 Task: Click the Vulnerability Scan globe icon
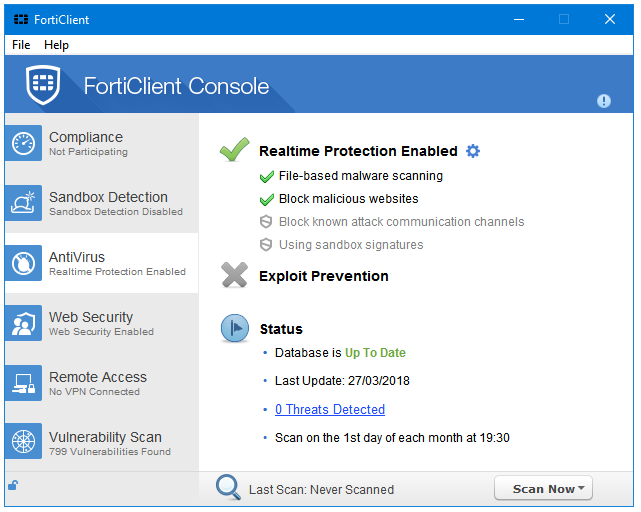coord(23,444)
